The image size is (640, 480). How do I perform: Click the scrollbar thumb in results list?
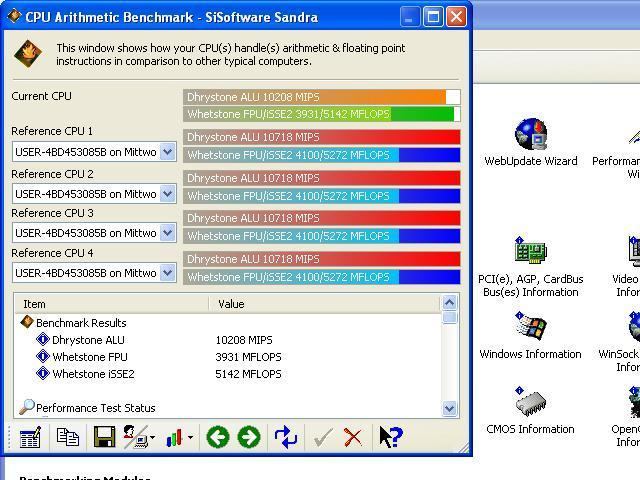point(449,318)
